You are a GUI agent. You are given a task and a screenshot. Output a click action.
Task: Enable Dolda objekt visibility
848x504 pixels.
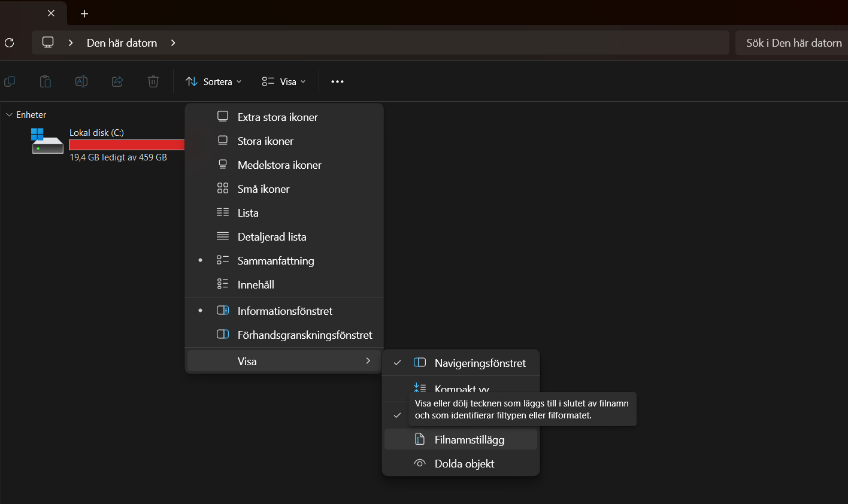point(464,463)
